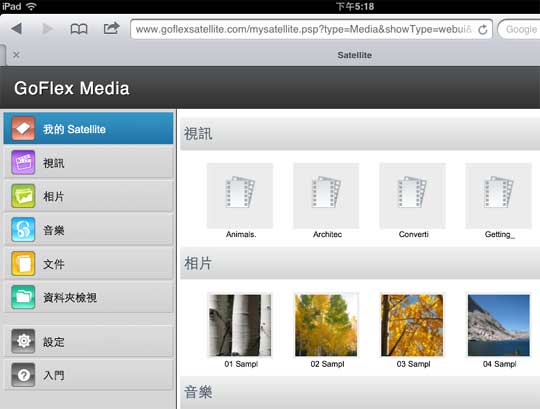Tap the share arrow icon
Viewport: 540px width, 409px height.
111,28
